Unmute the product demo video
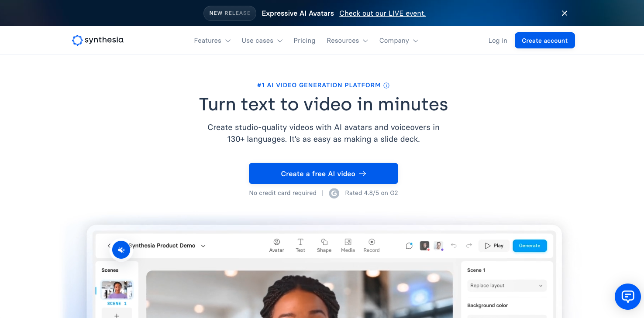Screen dimensions: 644x318 [x=121, y=250]
